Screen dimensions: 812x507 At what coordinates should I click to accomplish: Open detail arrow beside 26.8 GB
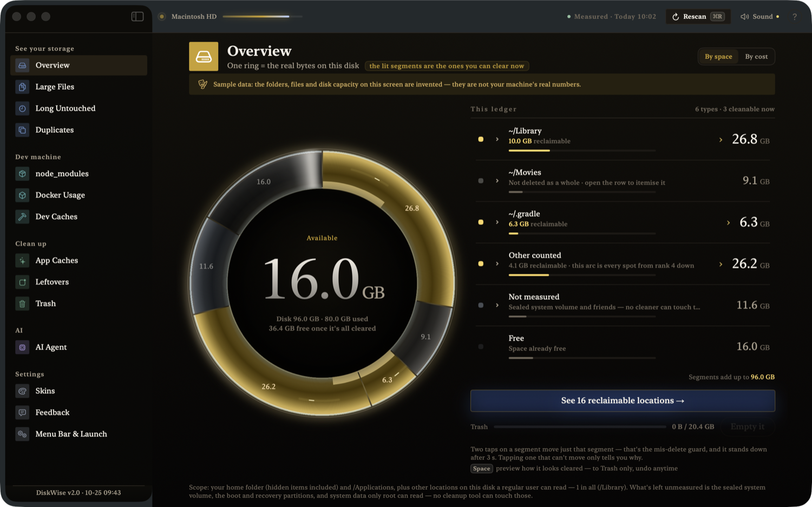[721, 140]
